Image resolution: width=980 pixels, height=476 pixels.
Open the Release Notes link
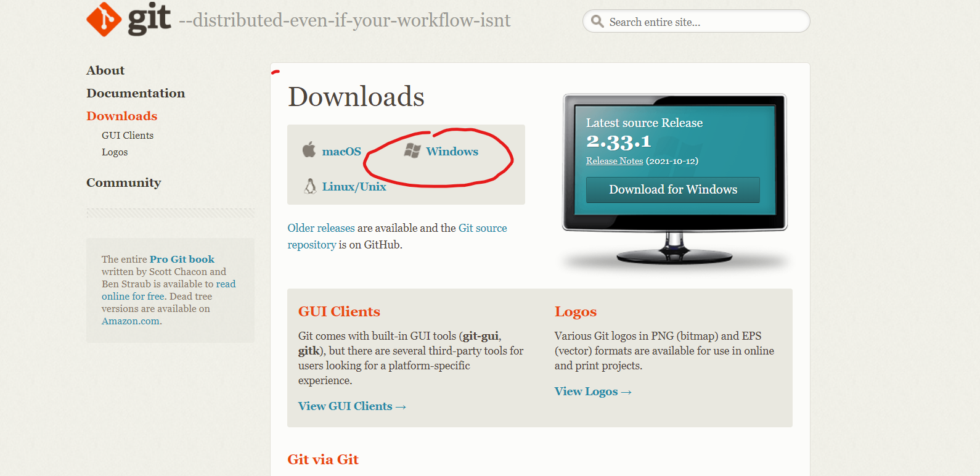click(x=615, y=161)
